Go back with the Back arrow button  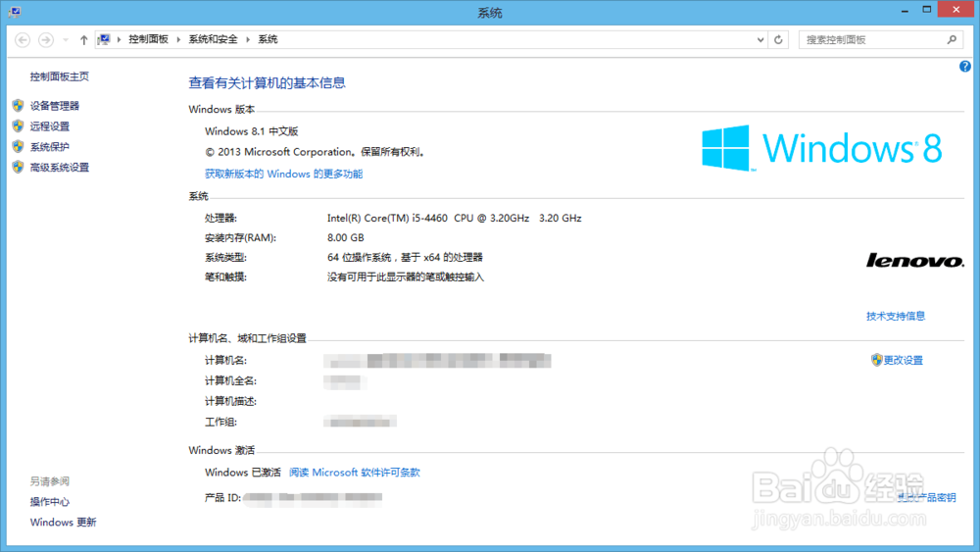[x=23, y=40]
